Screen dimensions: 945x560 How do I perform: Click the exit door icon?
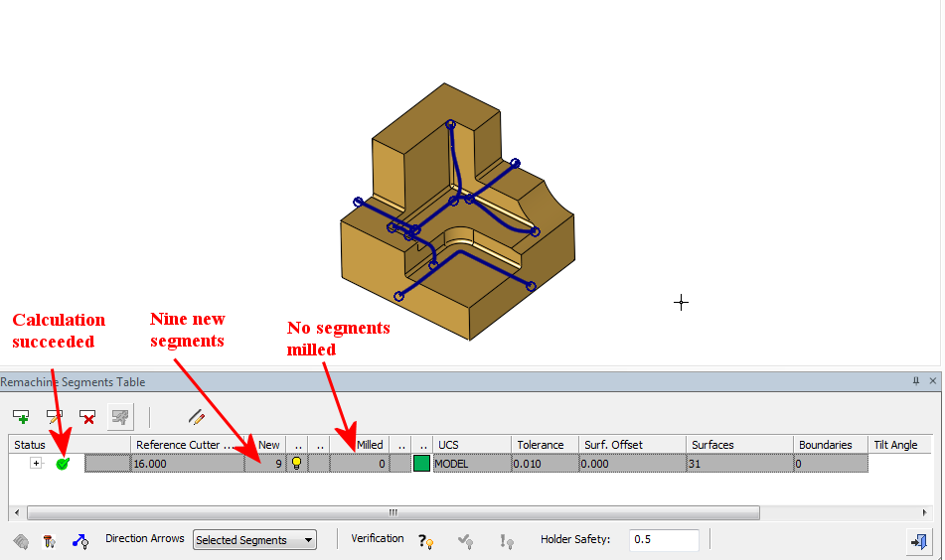[x=919, y=541]
